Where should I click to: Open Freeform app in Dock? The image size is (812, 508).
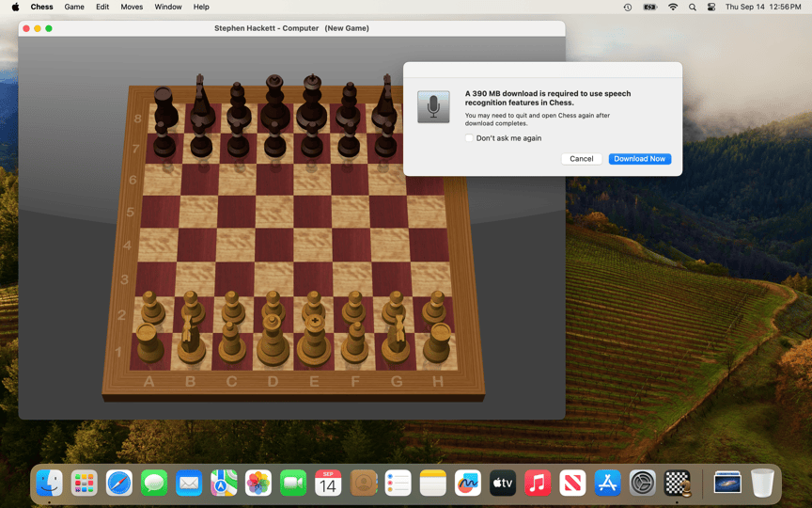point(468,484)
